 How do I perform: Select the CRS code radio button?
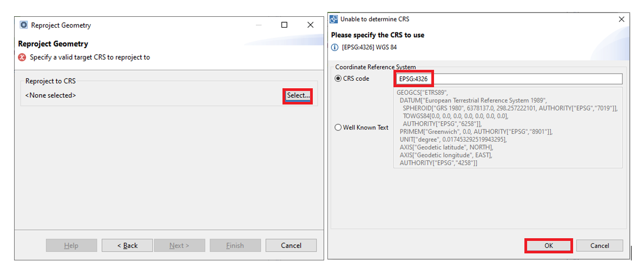coord(338,79)
